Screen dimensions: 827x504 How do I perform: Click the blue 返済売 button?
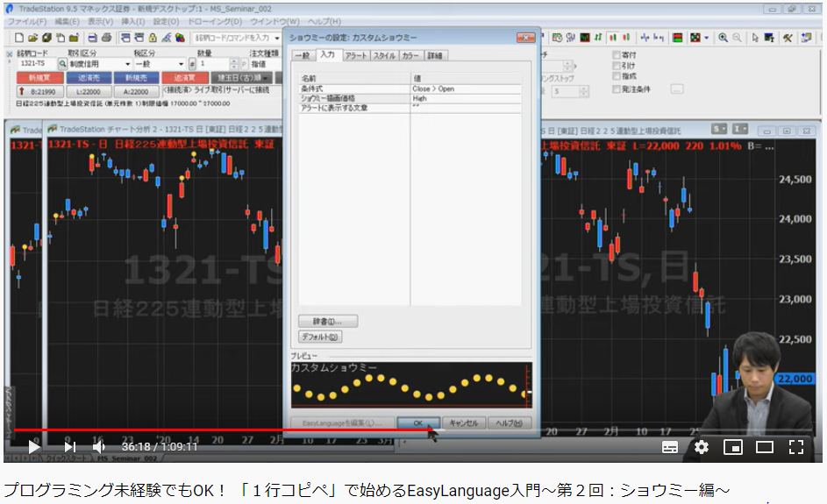[88, 77]
